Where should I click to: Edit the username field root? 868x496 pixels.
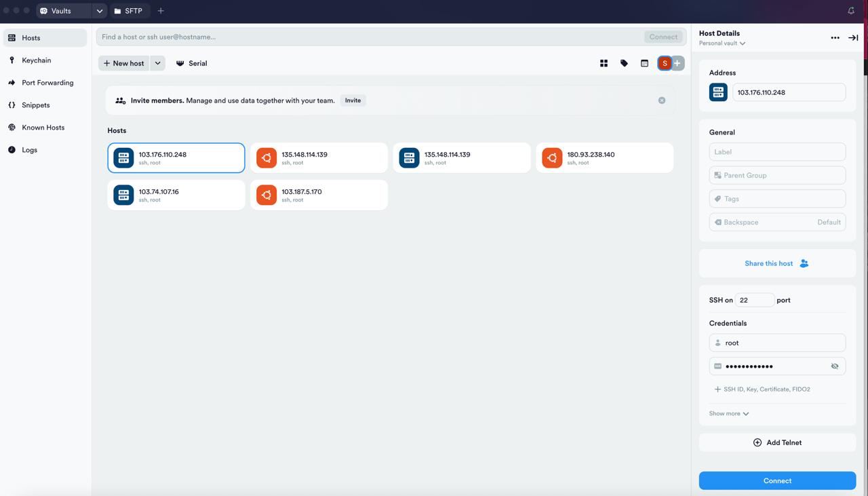click(777, 343)
